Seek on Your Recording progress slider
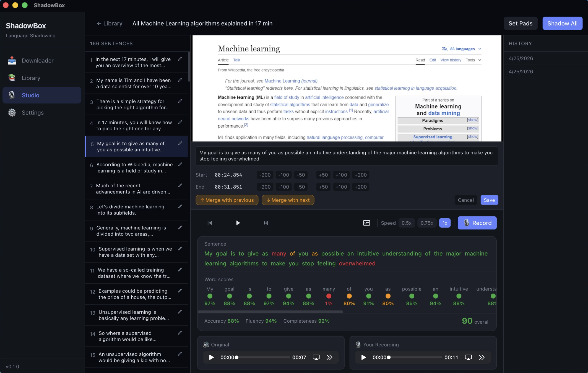Screen dimensions: 588x373 [x=415, y=358]
